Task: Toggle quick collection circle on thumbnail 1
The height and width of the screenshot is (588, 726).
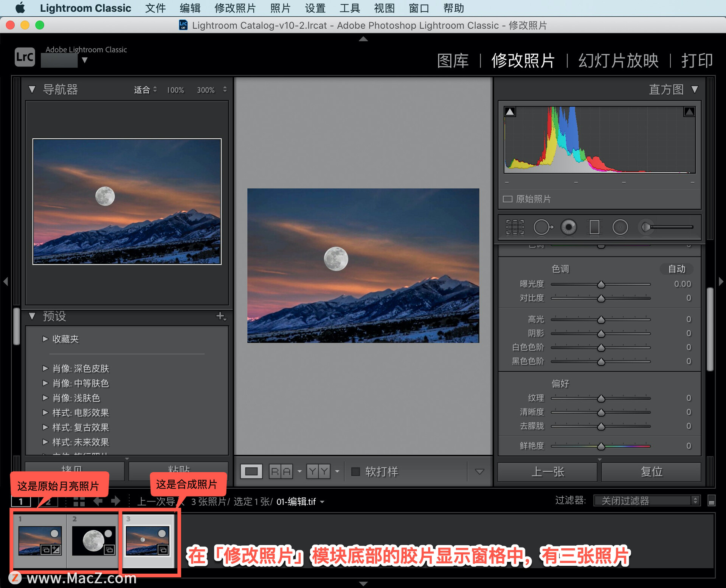Action: [x=54, y=533]
